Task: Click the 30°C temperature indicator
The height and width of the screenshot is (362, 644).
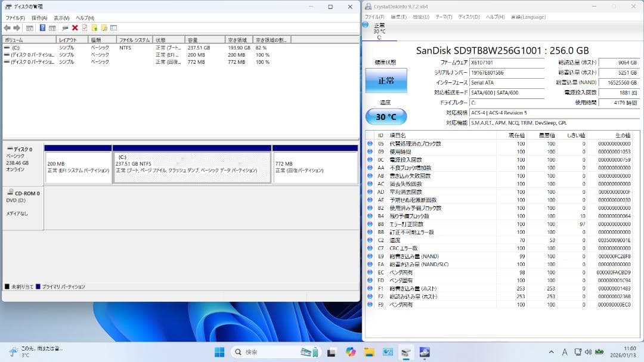Action: point(385,117)
